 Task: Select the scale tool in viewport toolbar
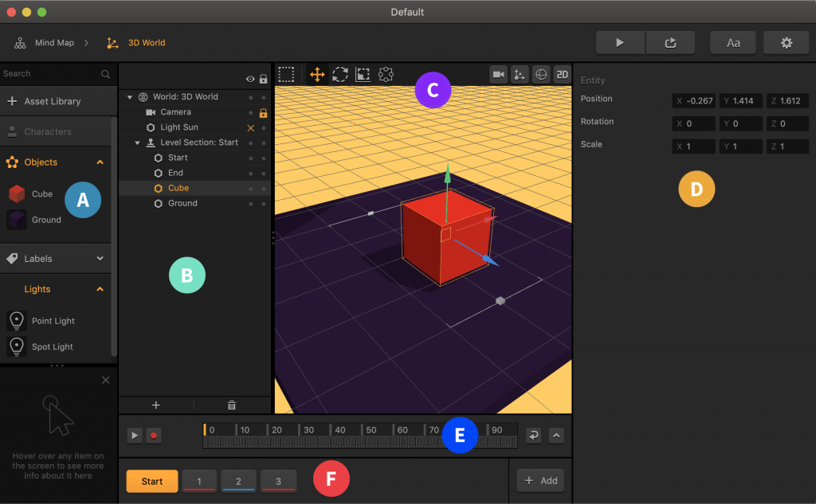[363, 75]
